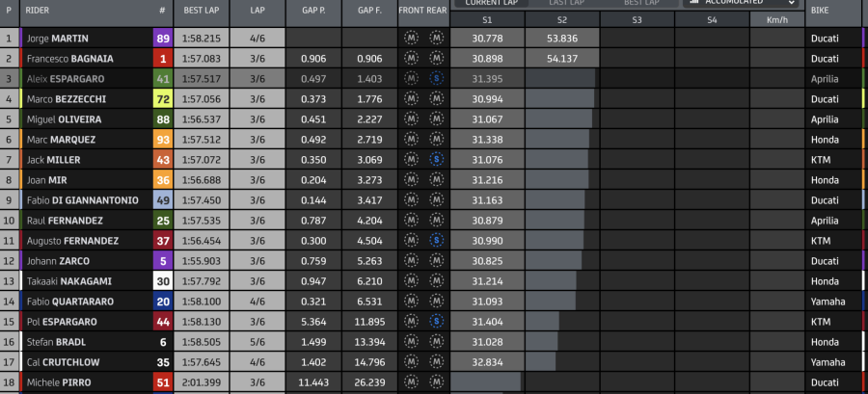This screenshot has height=394, width=868.
Task: Click Jorge Martin's front medium tyre icon
Action: click(x=411, y=39)
